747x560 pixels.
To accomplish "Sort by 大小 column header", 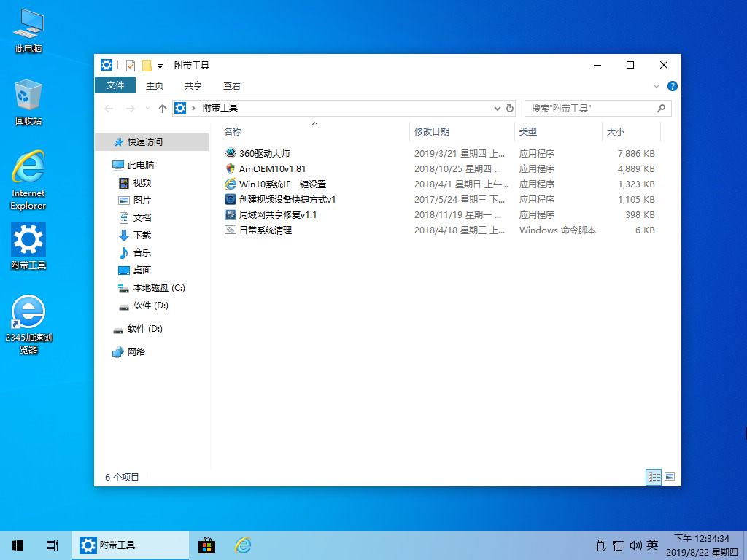I will coord(631,131).
